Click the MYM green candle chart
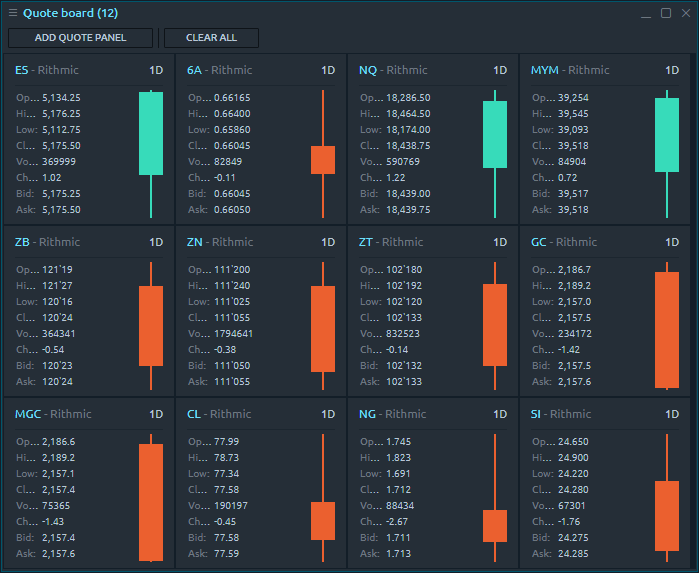Viewport: 699px width, 573px height. tap(667, 135)
